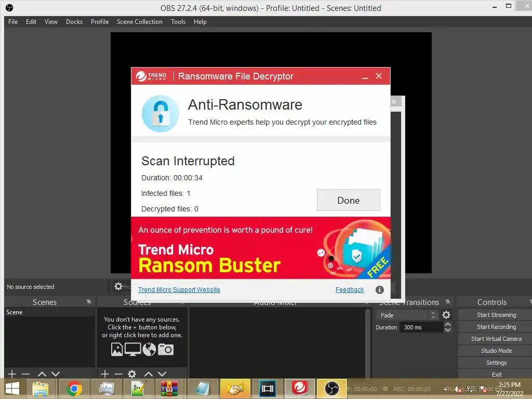Click the Duration 300 ms field

coord(422,327)
